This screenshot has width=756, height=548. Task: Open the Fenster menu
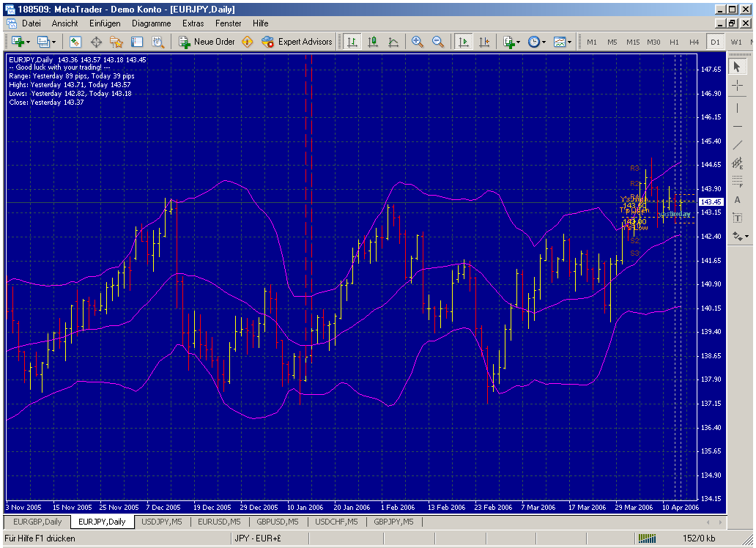coord(228,23)
